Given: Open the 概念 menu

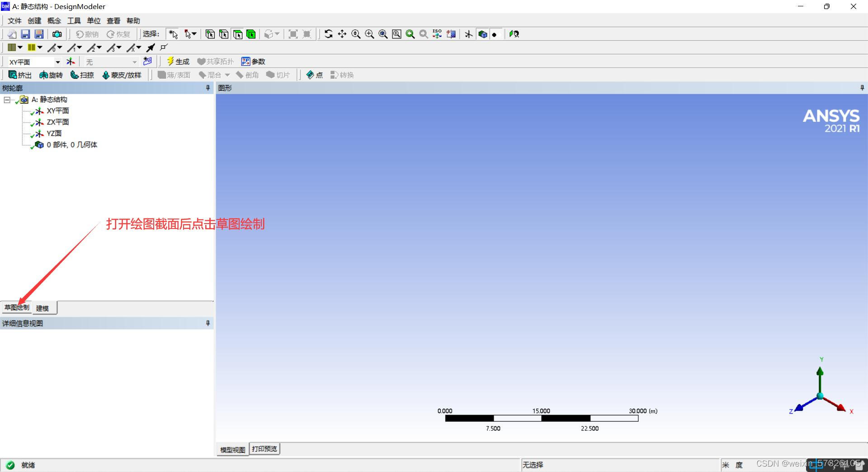Looking at the screenshot, I should (x=54, y=21).
